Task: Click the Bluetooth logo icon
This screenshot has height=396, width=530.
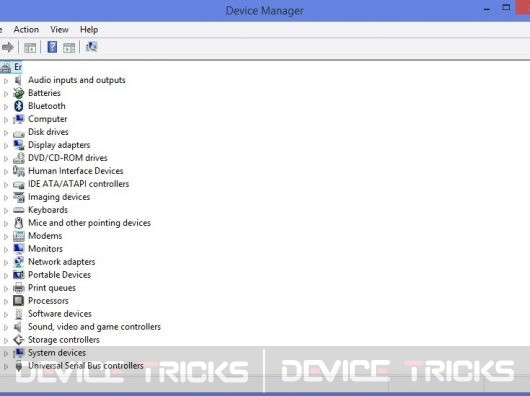Action: pyautogui.click(x=19, y=106)
